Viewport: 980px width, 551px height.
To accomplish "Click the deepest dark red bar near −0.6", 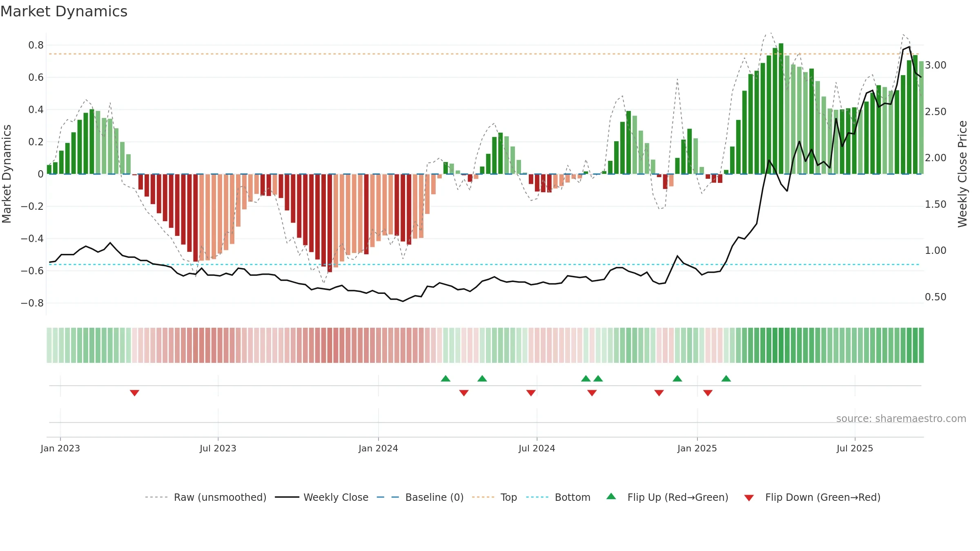I will click(330, 223).
